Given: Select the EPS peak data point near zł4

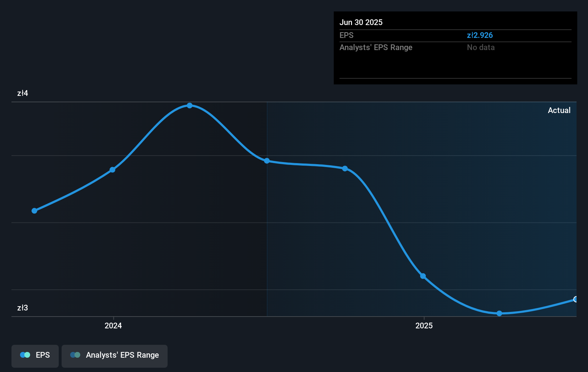Looking at the screenshot, I should [x=190, y=106].
